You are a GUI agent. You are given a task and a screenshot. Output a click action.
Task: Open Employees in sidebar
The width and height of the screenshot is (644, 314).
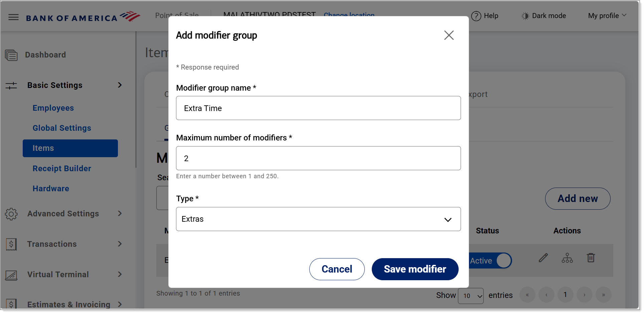(x=53, y=108)
